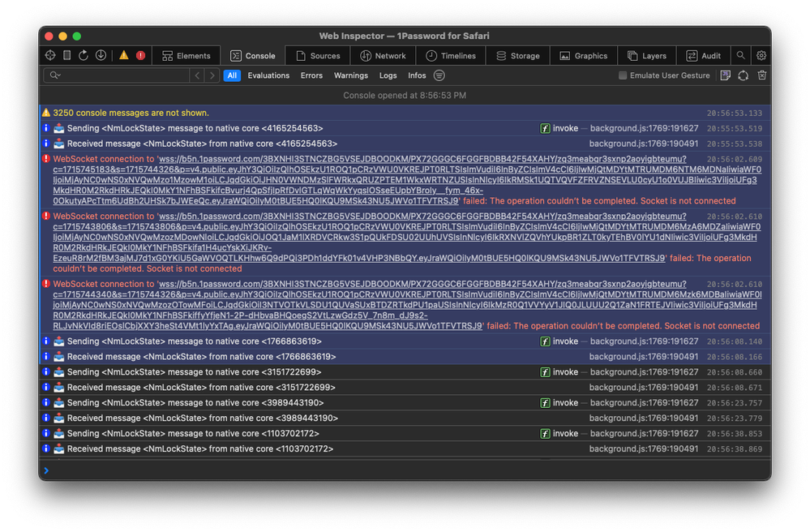Open the Graphics tab

point(584,56)
